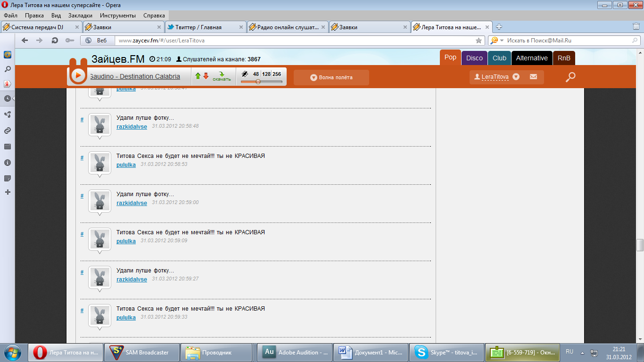Open pululka profile from 20:58:53 comment
This screenshot has height=362, width=644.
tap(126, 165)
